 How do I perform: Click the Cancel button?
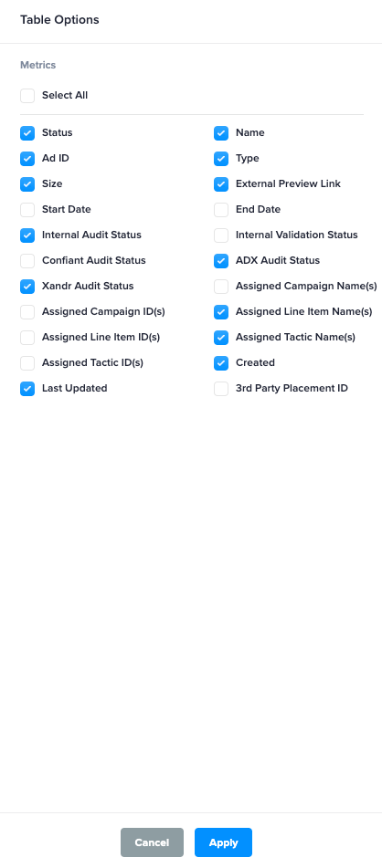(152, 842)
